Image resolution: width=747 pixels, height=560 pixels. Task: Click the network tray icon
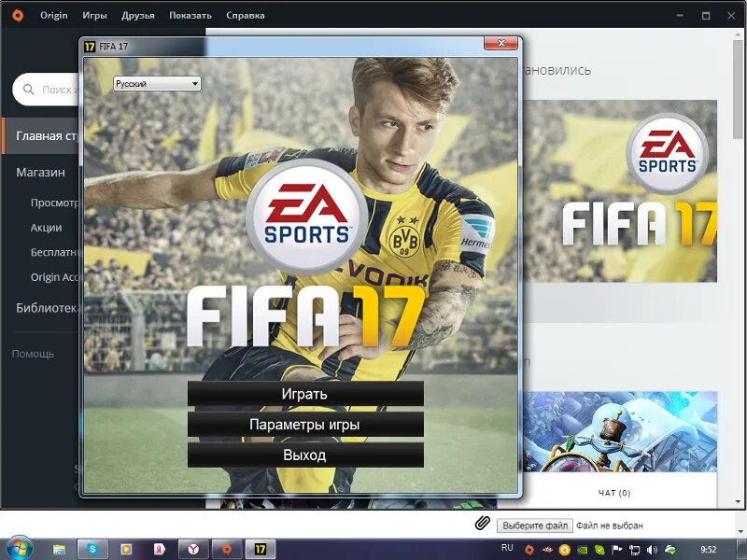click(635, 550)
